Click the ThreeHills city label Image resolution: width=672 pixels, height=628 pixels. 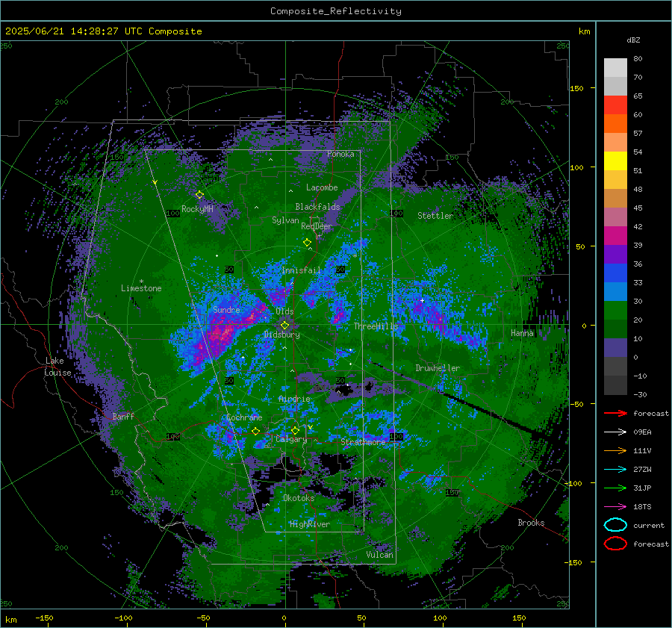point(376,326)
